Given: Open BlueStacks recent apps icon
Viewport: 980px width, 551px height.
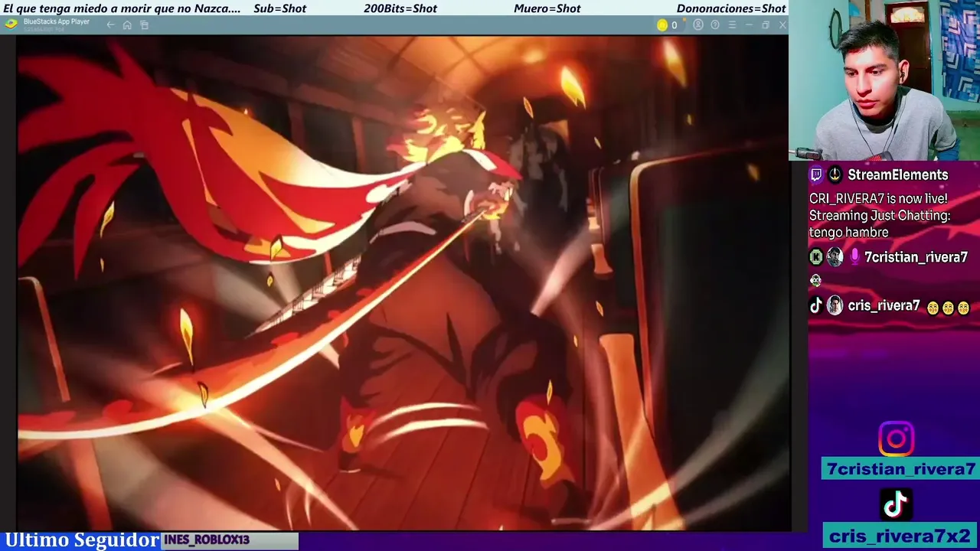Looking at the screenshot, I should 144,25.
